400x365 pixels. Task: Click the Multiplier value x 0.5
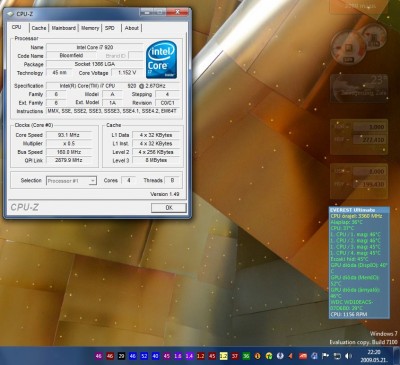point(69,143)
